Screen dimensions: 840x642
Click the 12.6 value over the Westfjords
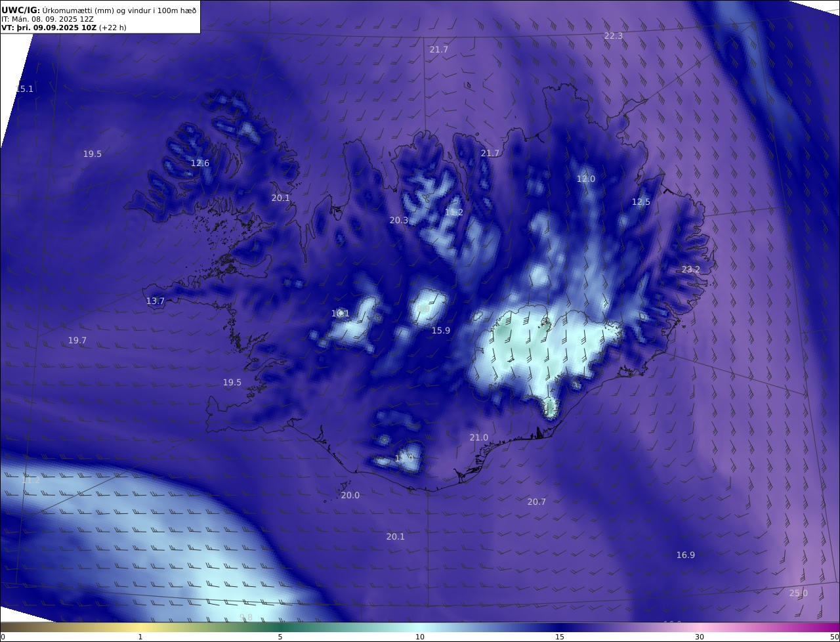pos(199,163)
